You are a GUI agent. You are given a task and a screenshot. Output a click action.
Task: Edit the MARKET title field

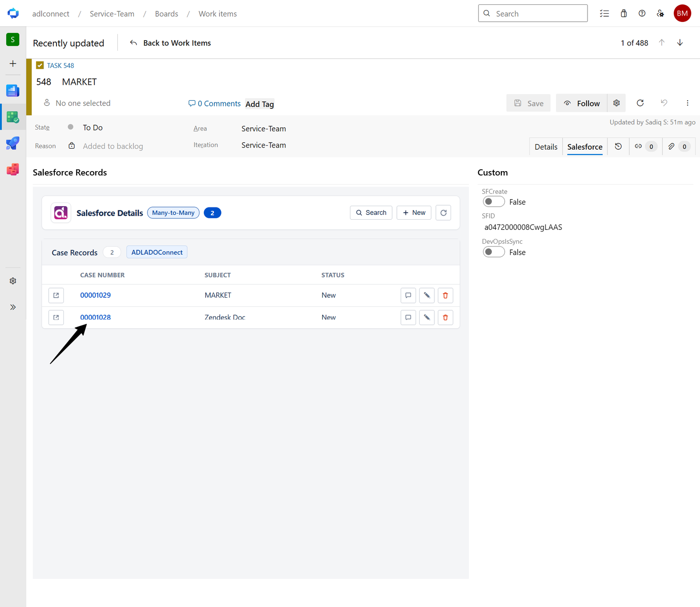point(79,82)
